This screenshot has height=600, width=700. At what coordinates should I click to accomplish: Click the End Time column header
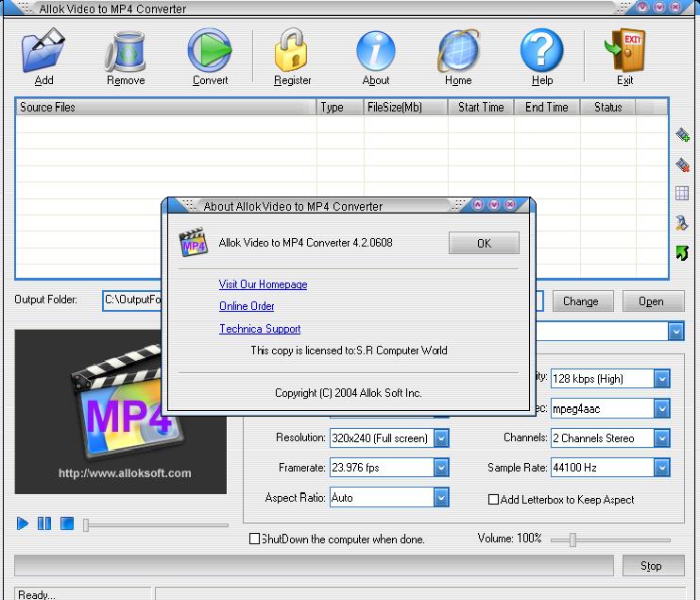(x=547, y=107)
